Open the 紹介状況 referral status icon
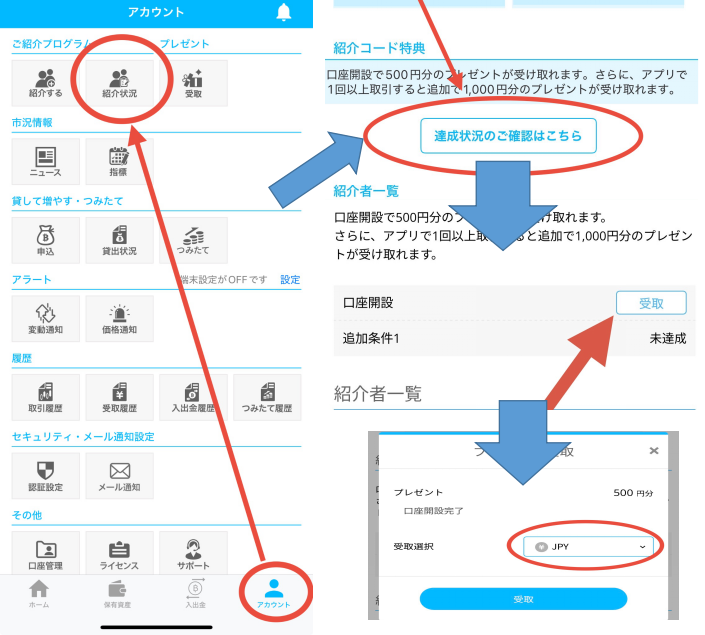Image resolution: width=705 pixels, height=635 pixels. point(120,83)
